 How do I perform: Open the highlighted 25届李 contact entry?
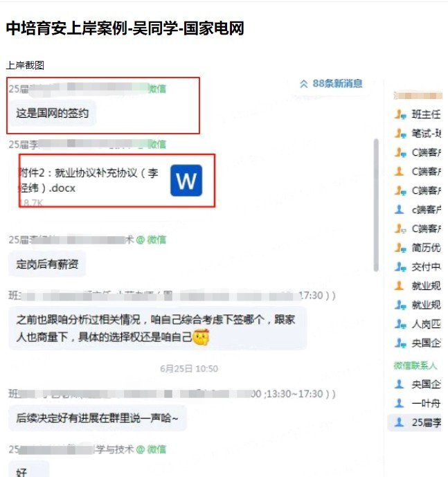coord(414,422)
